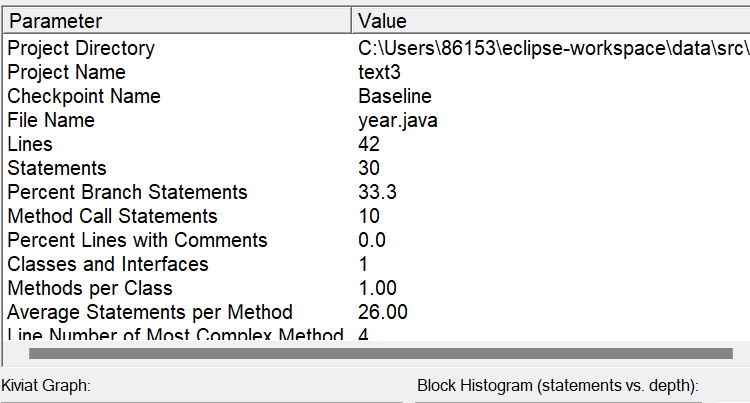Select the Statements parameter row
The height and width of the screenshot is (403, 750).
click(57, 168)
